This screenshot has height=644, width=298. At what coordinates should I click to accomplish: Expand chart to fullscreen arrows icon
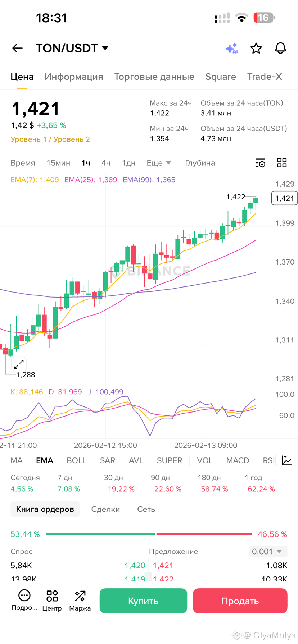[x=19, y=364]
